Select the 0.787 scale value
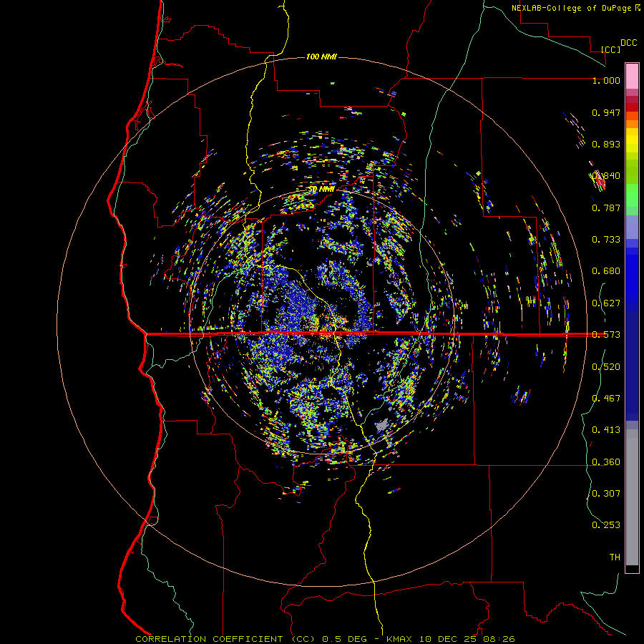Screen dimensions: 644x644 (x=606, y=208)
